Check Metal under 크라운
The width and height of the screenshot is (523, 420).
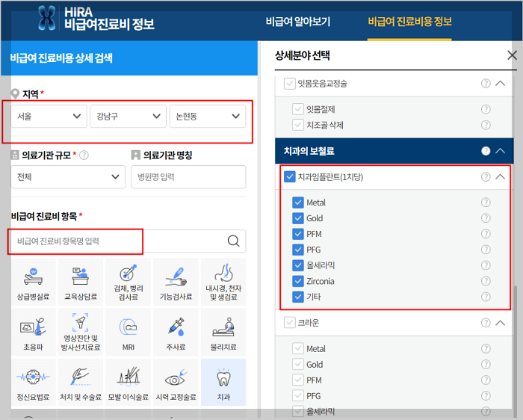tap(298, 348)
